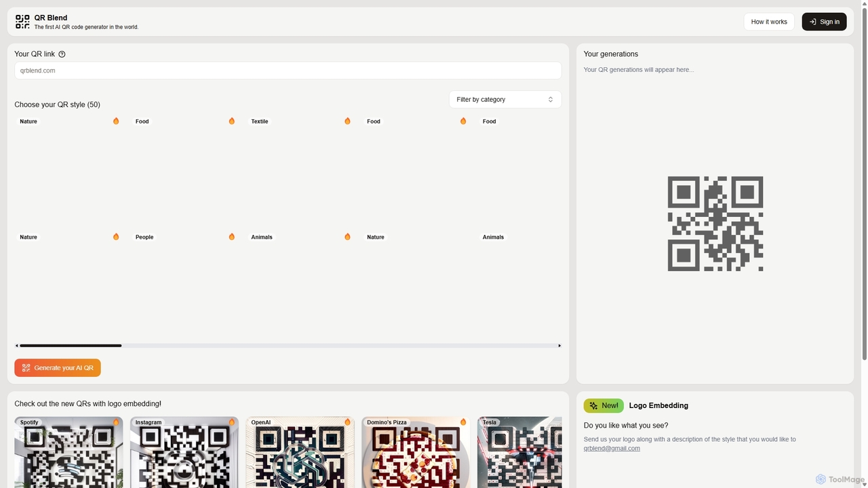
Task: Click the Filter by category chevron arrows
Action: coord(551,100)
